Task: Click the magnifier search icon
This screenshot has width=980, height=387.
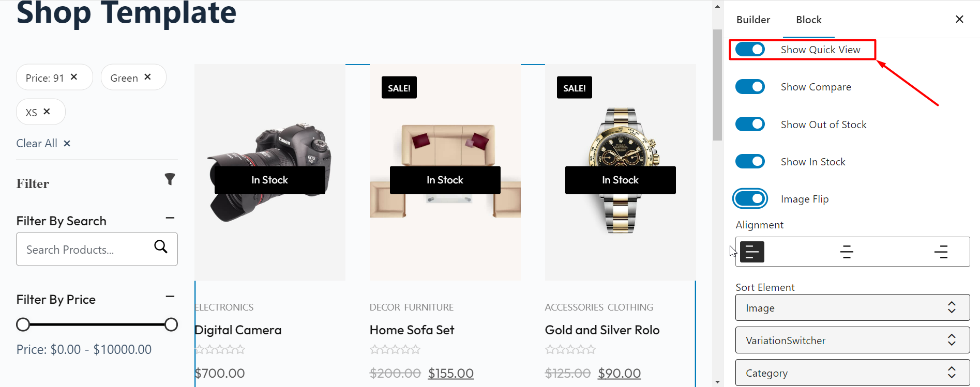Action: [x=161, y=247]
